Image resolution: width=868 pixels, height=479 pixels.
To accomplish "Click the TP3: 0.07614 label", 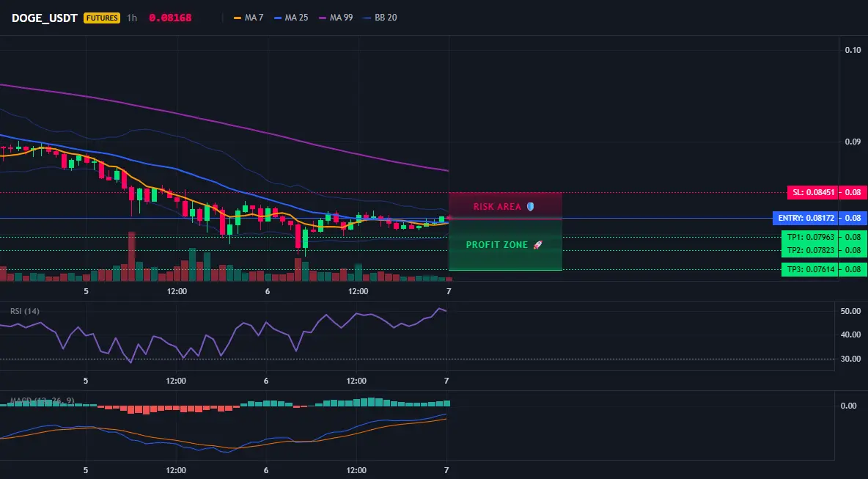I will [x=810, y=270].
